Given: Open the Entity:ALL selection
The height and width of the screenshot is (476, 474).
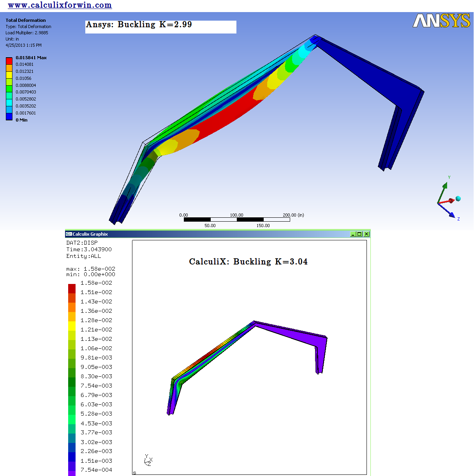Looking at the screenshot, I should click(83, 256).
